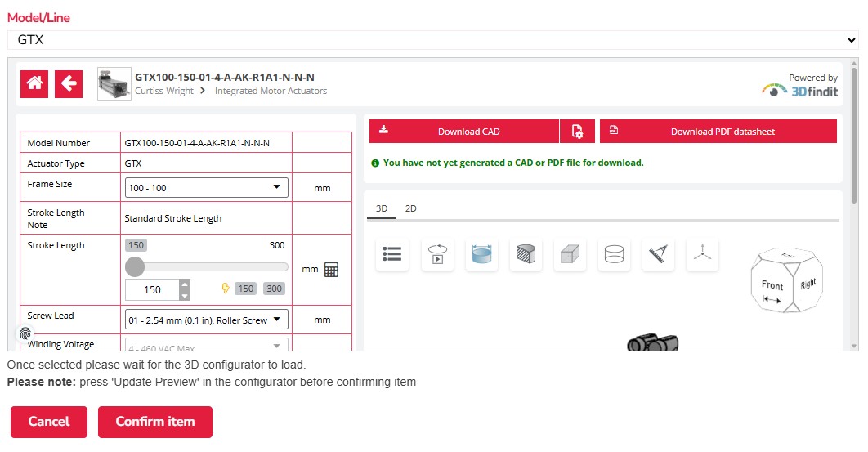Image resolution: width=868 pixels, height=452 pixels.
Task: Choose suggested stroke value 150
Action: click(246, 289)
